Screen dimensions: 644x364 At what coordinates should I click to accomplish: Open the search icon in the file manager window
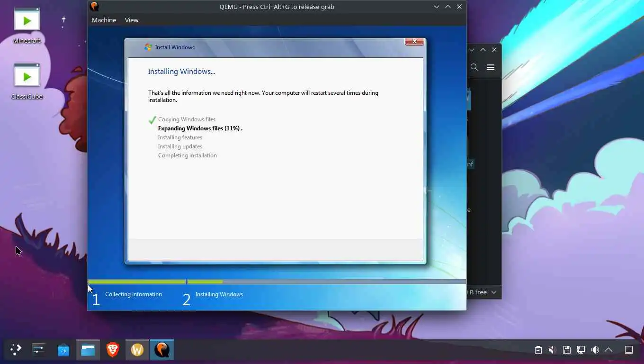tap(474, 67)
